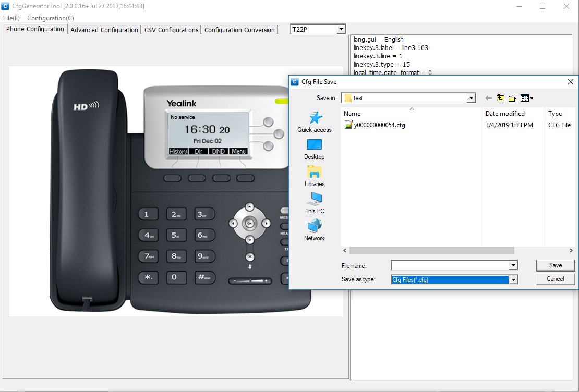Switch to the CSV Configurations tab
The image size is (579, 392).
click(171, 30)
